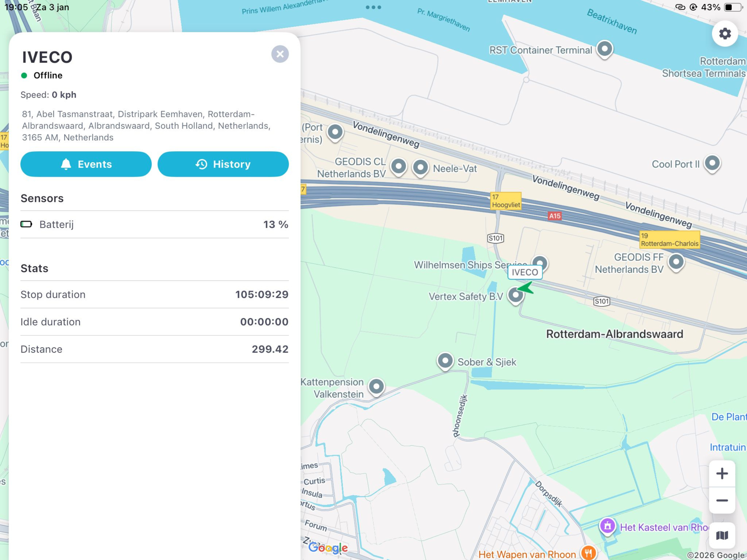Select Cool Port II pin
Viewport: 747px width, 560px height.
712,164
